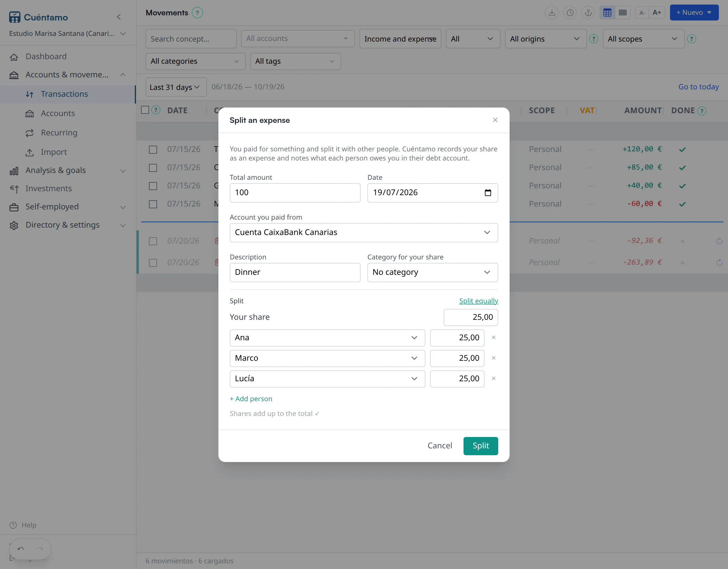The width and height of the screenshot is (728, 569).
Task: Check the -92,36 € transaction row
Action: point(153,241)
